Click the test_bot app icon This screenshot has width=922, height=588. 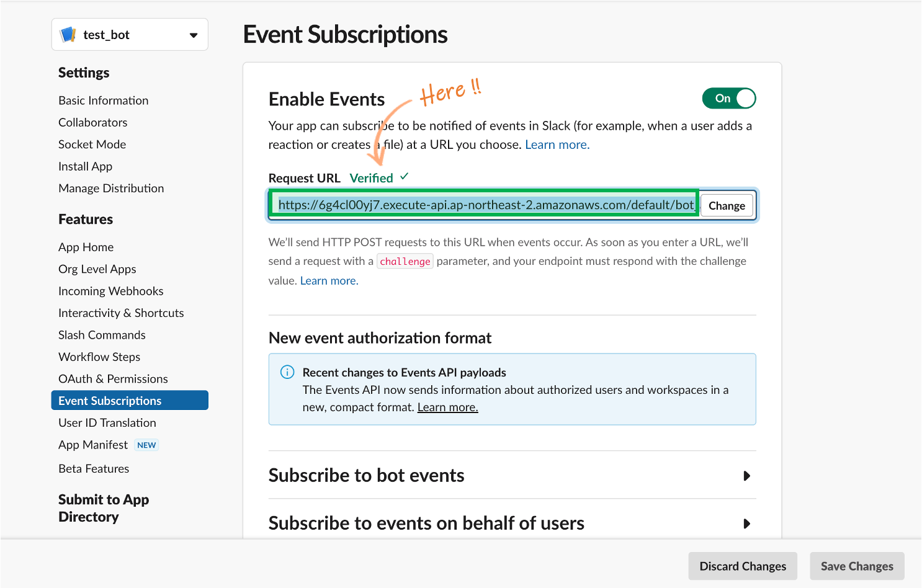[68, 35]
